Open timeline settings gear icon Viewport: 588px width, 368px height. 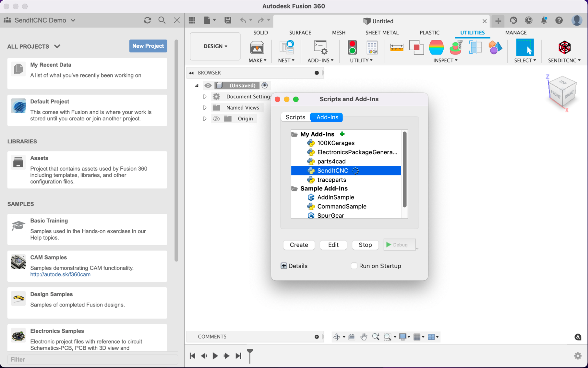tap(578, 356)
